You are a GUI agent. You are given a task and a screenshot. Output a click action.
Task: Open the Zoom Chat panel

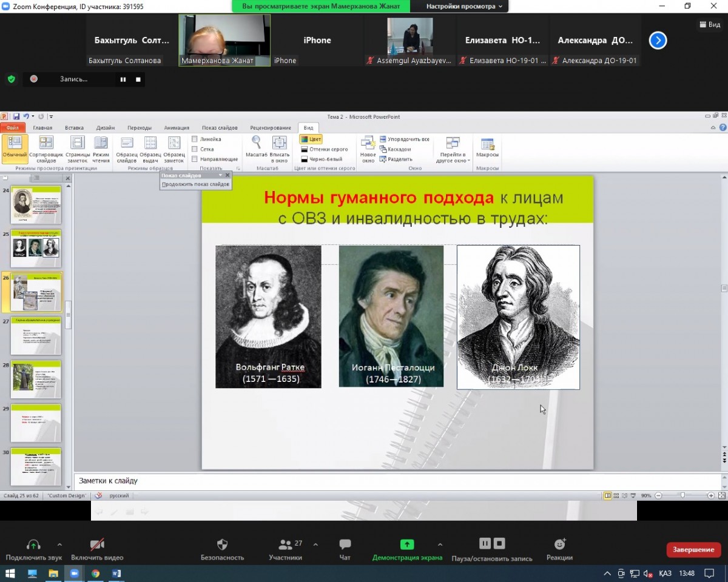345,544
